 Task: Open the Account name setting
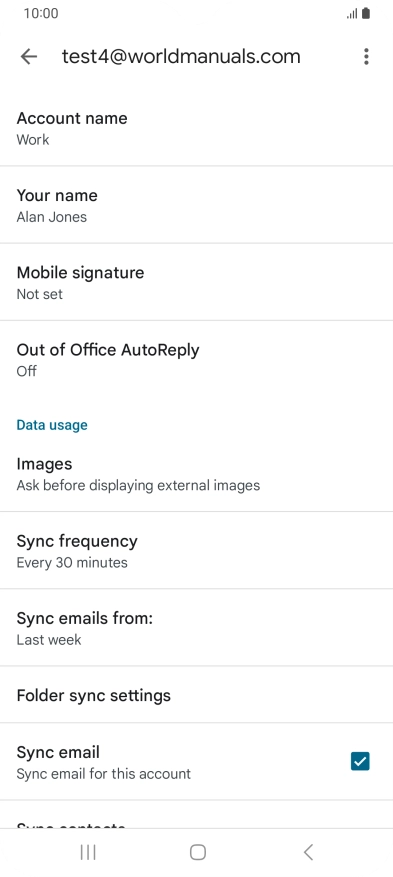(196, 128)
